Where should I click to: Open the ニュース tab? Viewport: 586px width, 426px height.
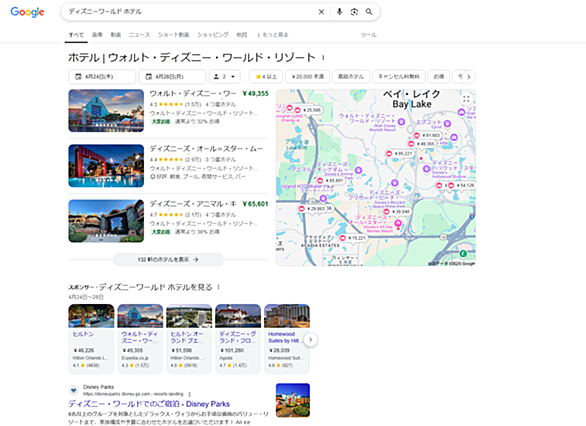pyautogui.click(x=139, y=35)
